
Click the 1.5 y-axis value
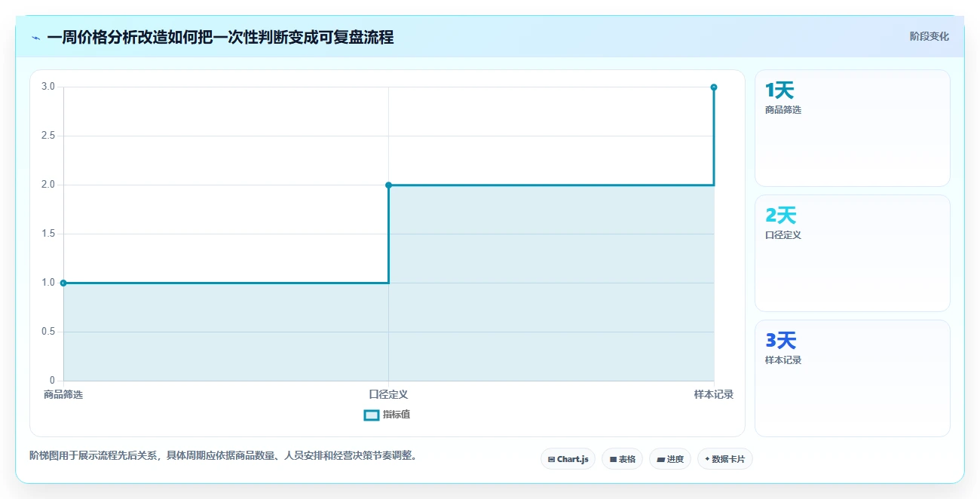tap(48, 234)
